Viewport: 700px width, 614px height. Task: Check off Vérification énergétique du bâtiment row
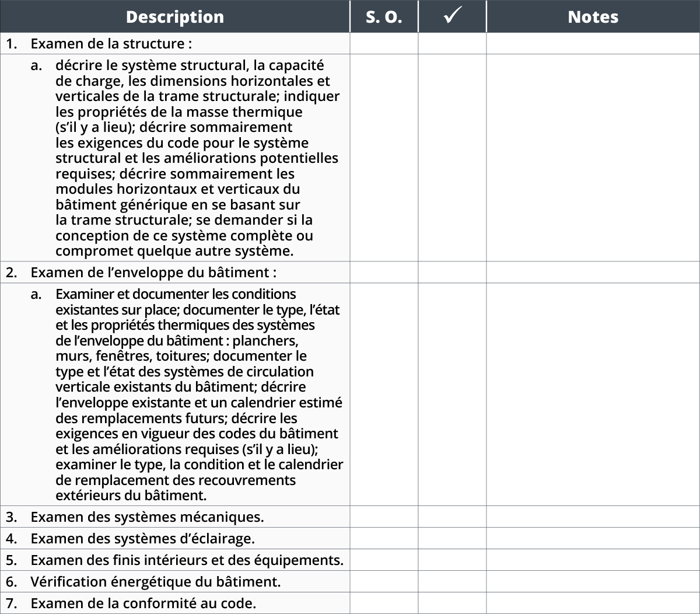[x=452, y=582]
